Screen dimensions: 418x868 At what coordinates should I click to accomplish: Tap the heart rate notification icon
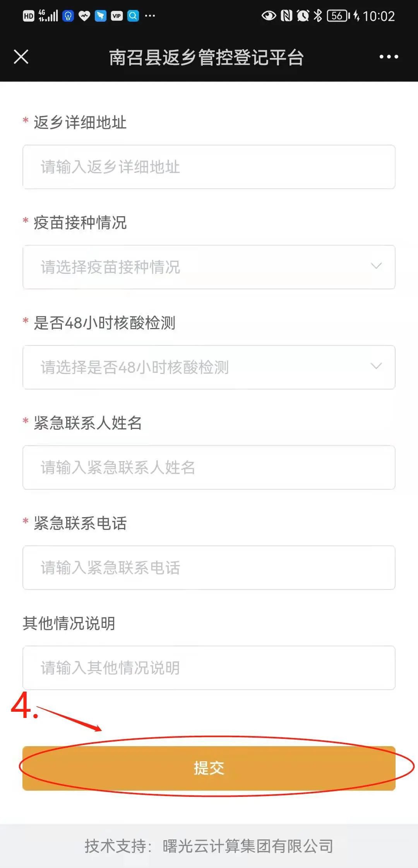pos(84,16)
